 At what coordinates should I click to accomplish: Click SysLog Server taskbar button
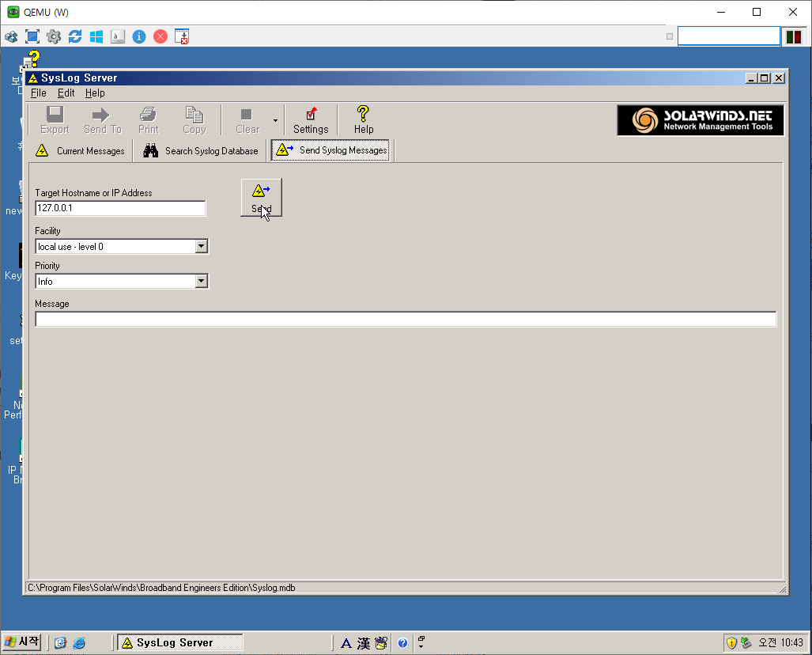[179, 642]
